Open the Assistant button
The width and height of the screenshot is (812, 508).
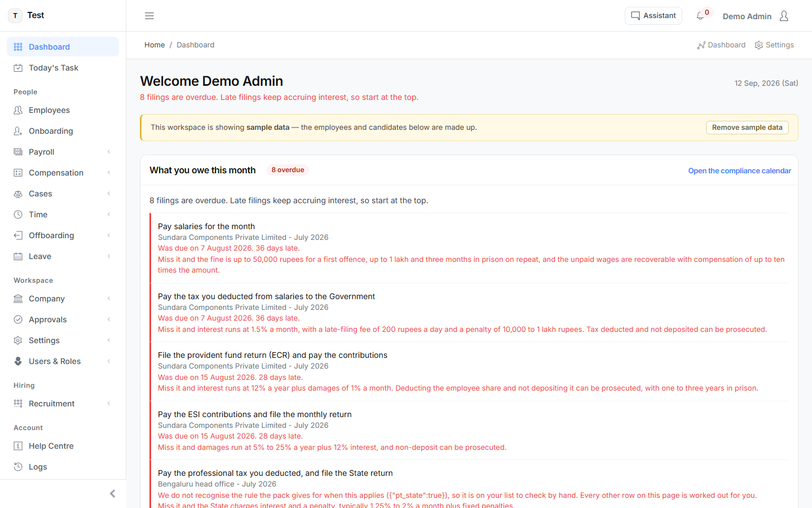654,16
